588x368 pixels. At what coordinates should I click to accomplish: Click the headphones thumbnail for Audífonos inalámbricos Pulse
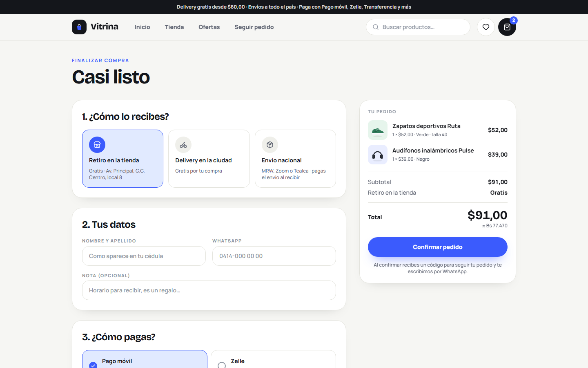(x=378, y=155)
